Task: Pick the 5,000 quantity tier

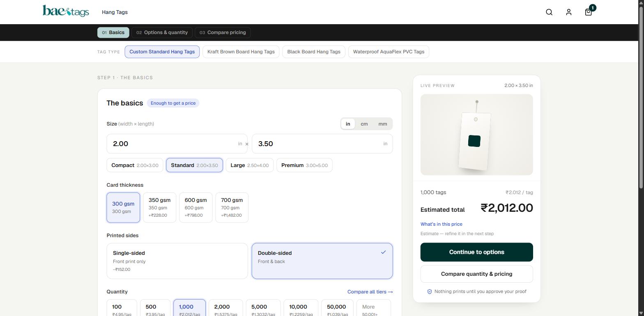Action: [x=263, y=308]
